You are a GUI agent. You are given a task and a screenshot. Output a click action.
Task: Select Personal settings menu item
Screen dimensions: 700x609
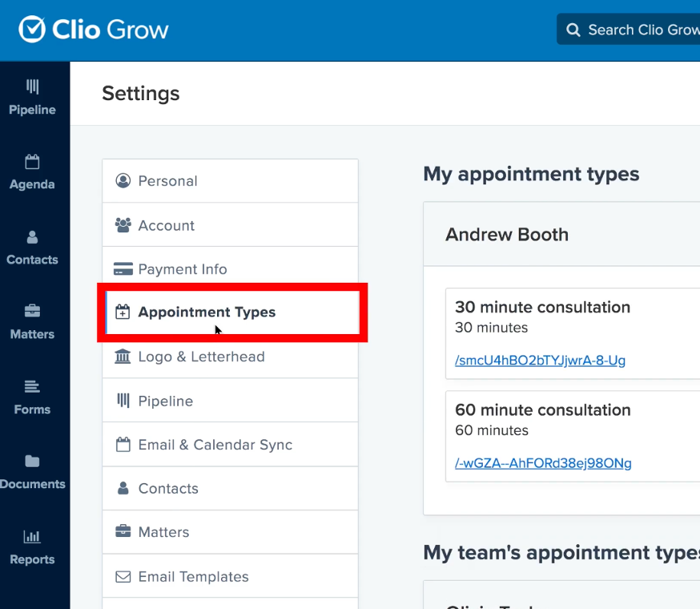coord(230,181)
